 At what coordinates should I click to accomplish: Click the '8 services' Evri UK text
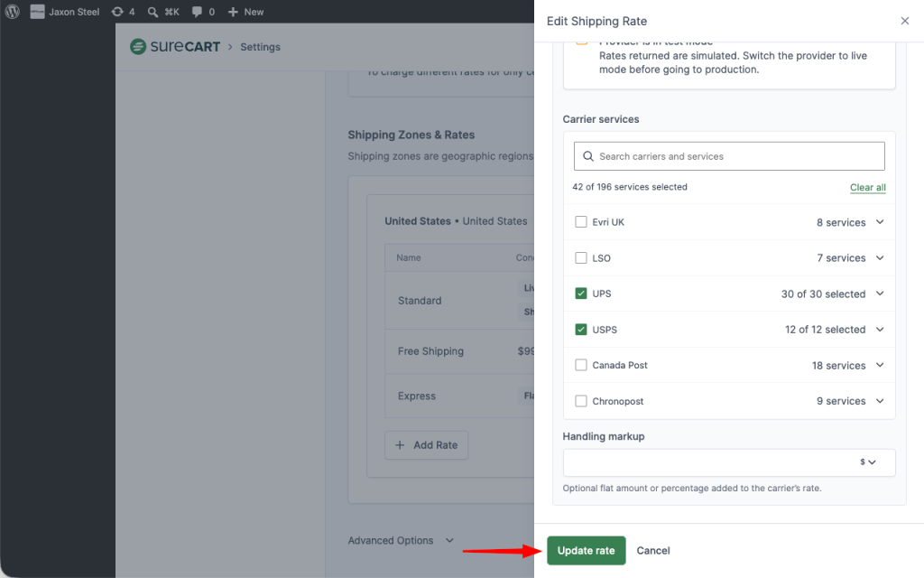point(841,222)
